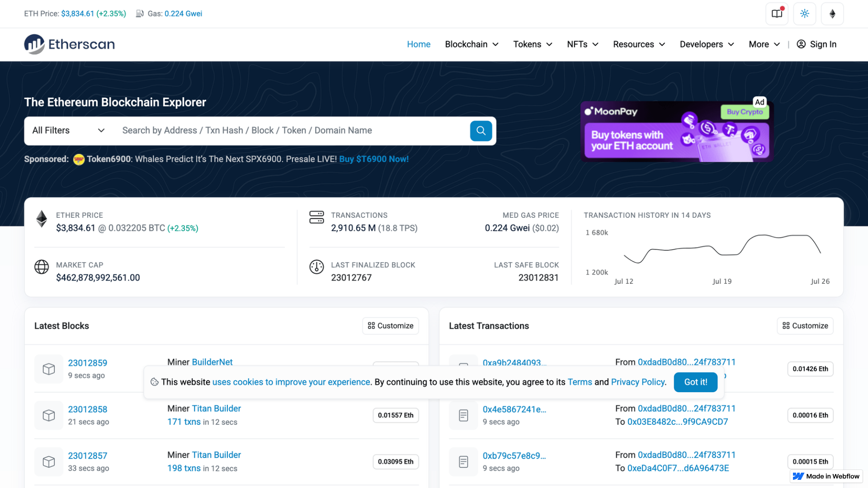
Task: Click Buy $T6900 Now! link
Action: (374, 159)
